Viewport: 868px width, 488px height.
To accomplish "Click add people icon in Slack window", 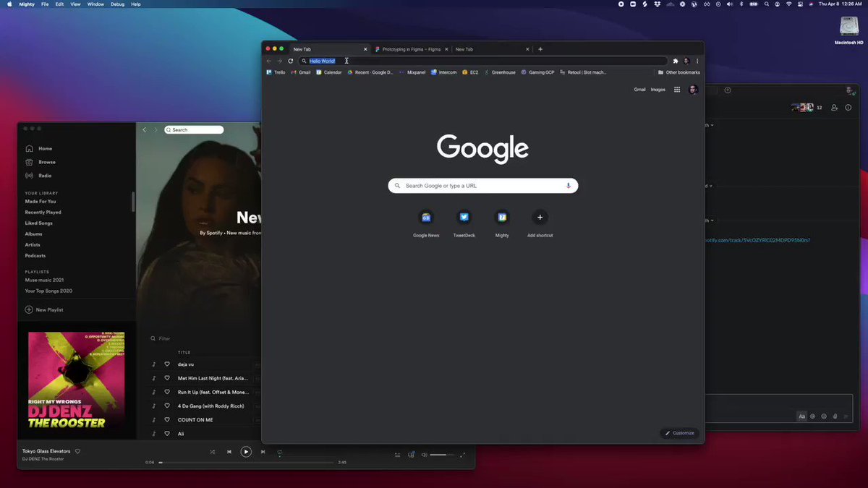I will (834, 108).
